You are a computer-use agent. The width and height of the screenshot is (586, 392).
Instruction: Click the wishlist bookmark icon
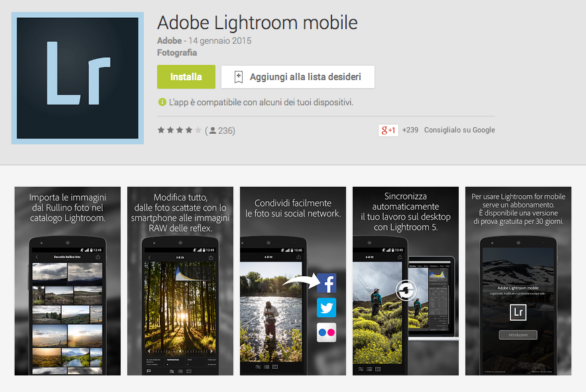(239, 77)
